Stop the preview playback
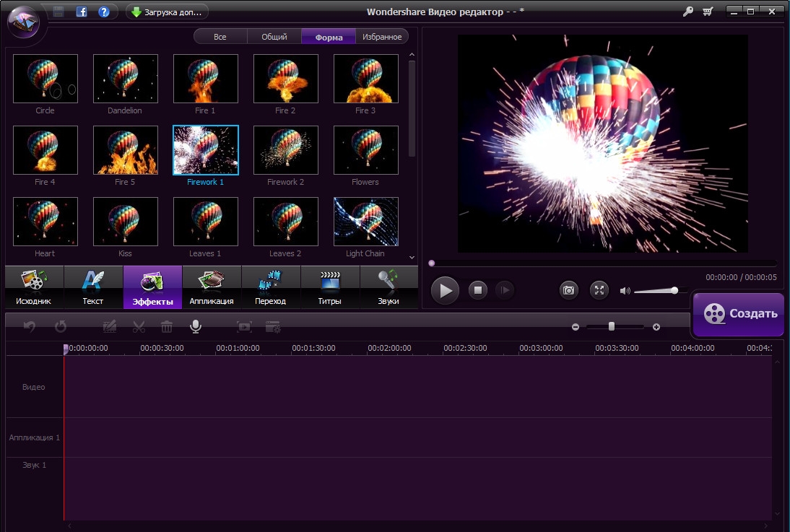Viewport: 790px width, 532px height. (477, 290)
